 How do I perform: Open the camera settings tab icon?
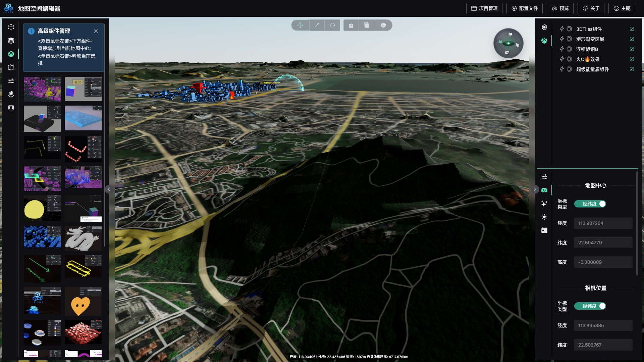pos(544,190)
